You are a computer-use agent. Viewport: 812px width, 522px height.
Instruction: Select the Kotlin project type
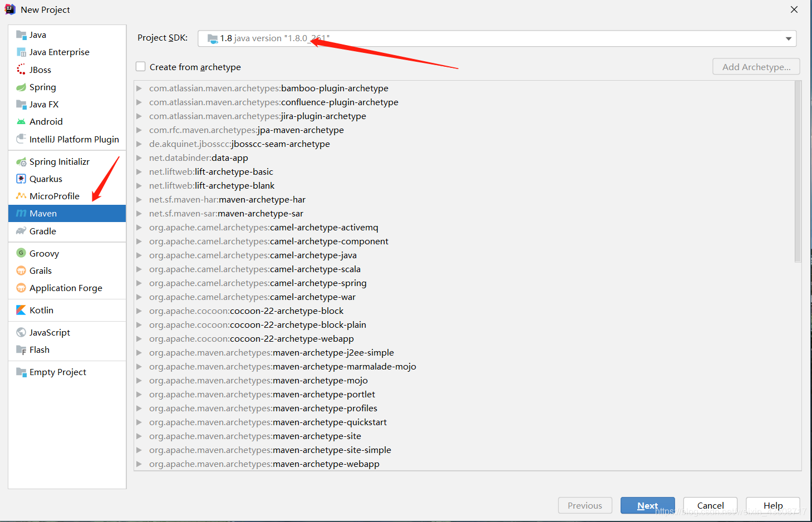(x=67, y=311)
